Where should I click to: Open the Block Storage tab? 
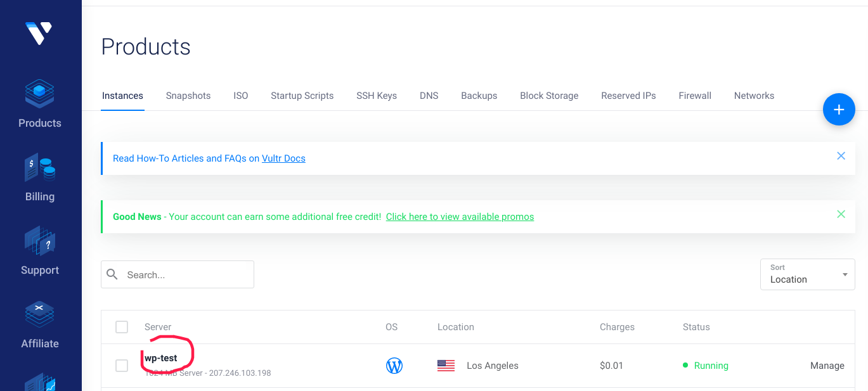pos(549,96)
